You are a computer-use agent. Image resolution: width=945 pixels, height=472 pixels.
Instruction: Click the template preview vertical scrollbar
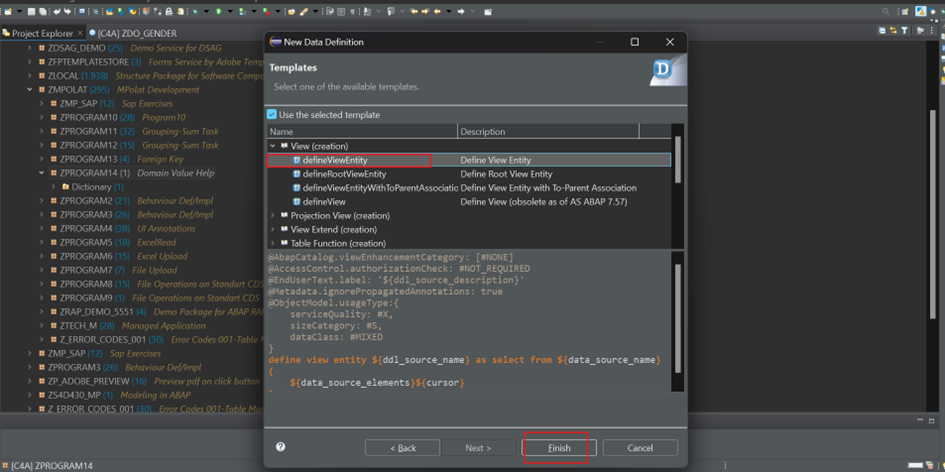point(677,318)
